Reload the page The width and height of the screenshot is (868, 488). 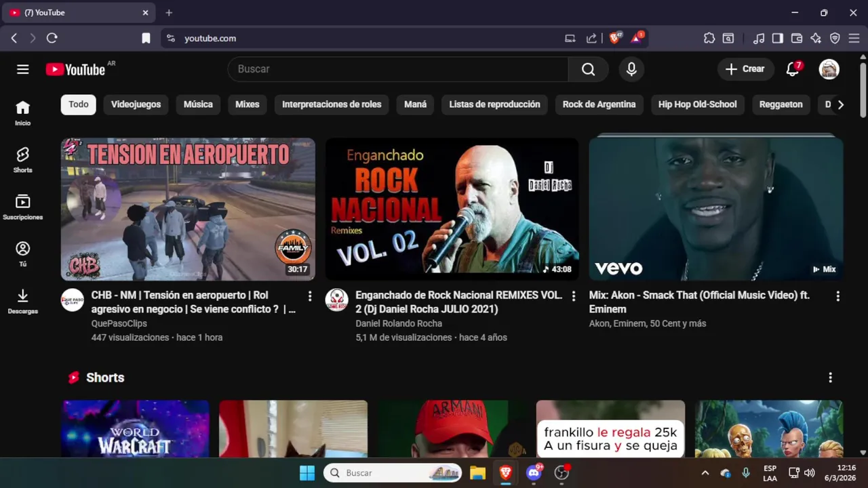52,39
